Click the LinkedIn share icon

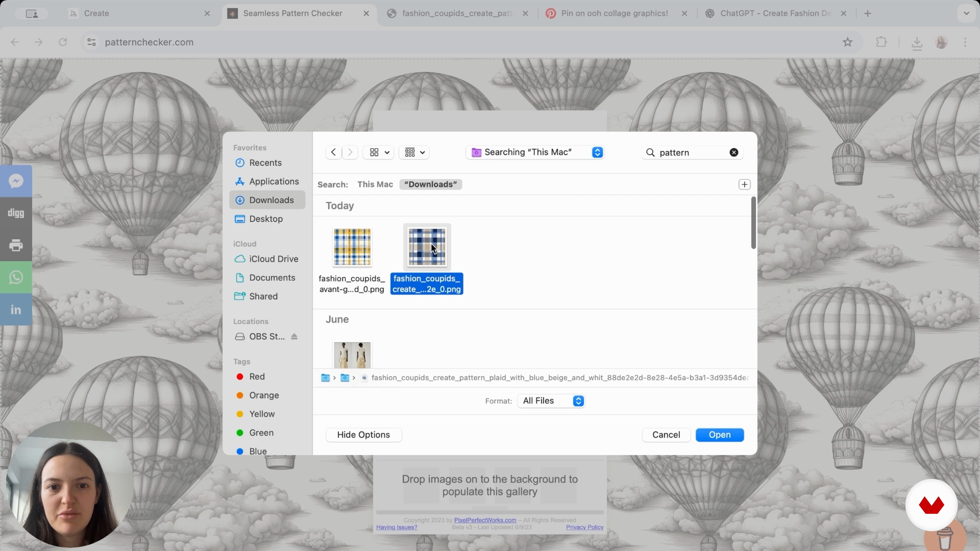(16, 309)
